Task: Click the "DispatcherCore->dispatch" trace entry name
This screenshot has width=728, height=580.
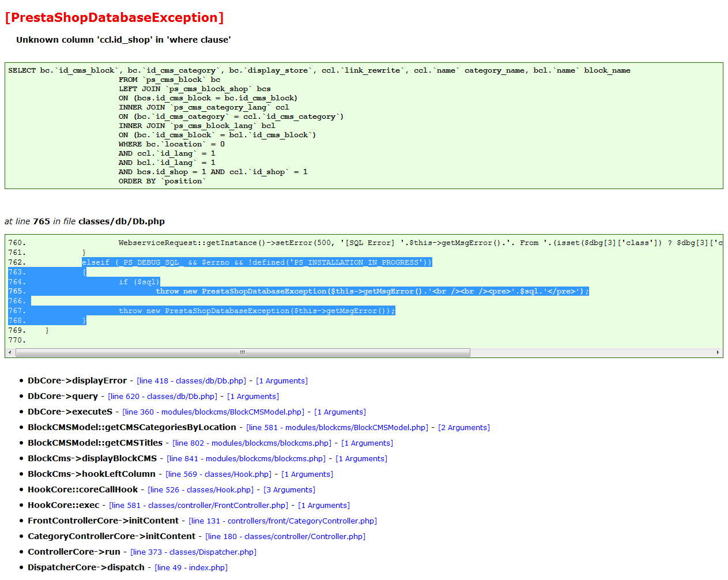Action: tap(86, 568)
